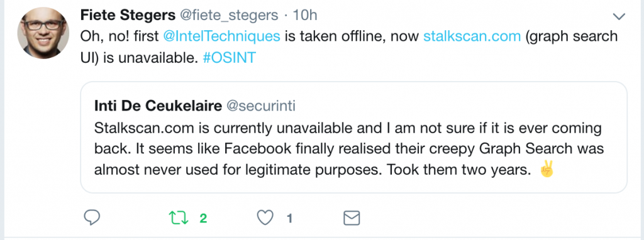Image resolution: width=644 pixels, height=240 pixels.
Task: Open the @fiete_stegers handle
Action: [229, 15]
